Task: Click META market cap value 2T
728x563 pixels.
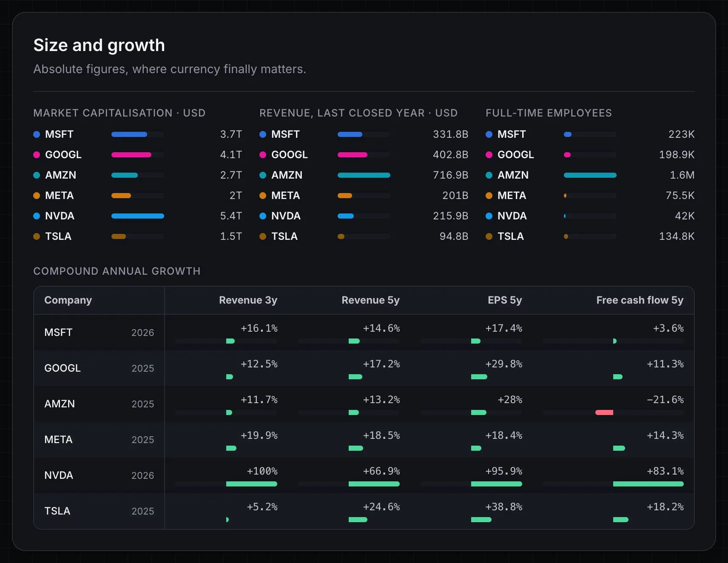Action: click(236, 196)
